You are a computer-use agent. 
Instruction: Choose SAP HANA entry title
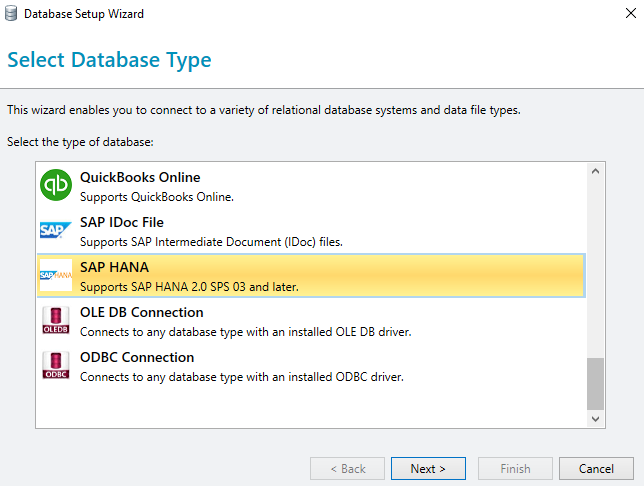point(115,267)
